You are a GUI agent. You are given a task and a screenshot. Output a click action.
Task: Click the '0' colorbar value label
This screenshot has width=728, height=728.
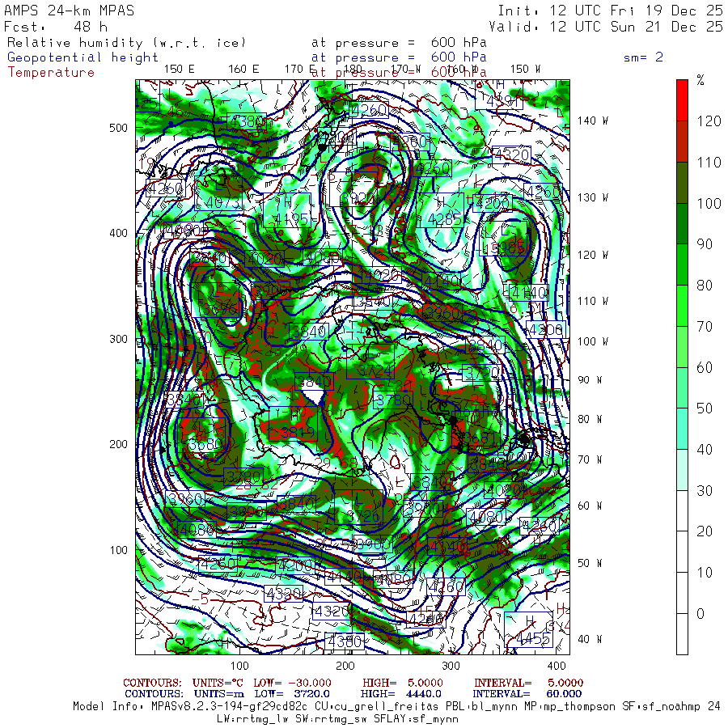[x=700, y=614]
